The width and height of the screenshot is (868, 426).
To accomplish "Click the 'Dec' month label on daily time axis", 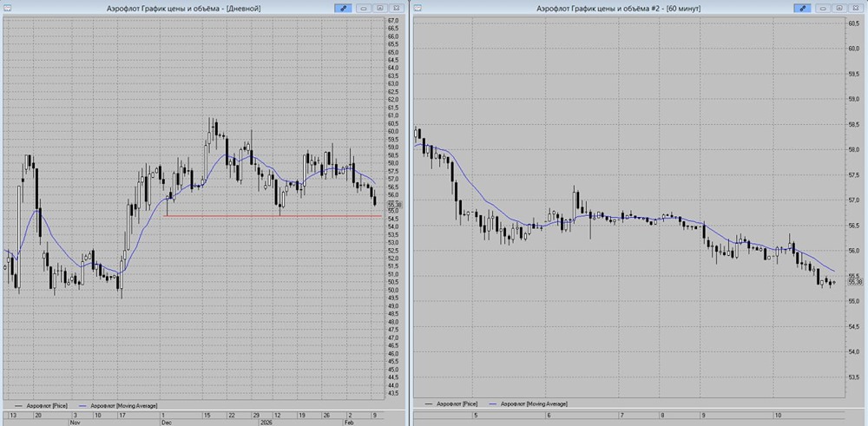I will coord(166,422).
